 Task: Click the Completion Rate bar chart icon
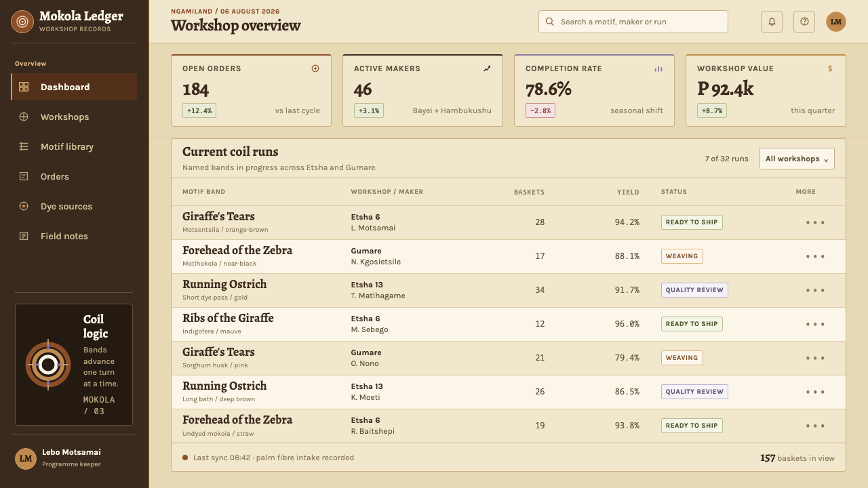pyautogui.click(x=658, y=68)
